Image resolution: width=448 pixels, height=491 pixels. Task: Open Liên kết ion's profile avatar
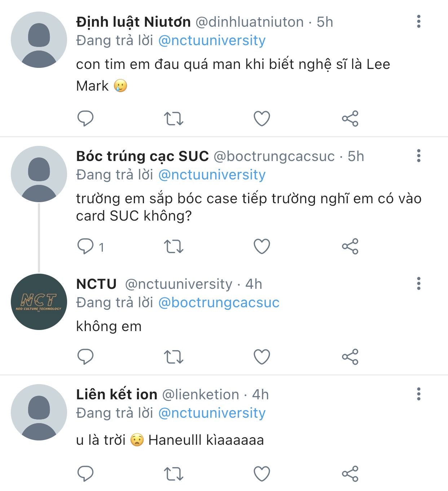click(39, 412)
